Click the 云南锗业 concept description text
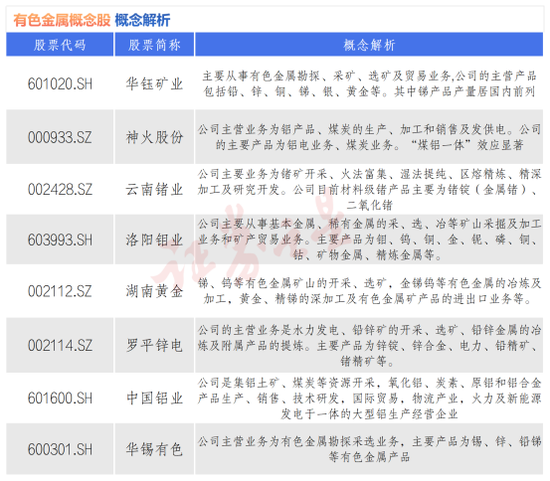The image size is (550, 481). (x=369, y=189)
